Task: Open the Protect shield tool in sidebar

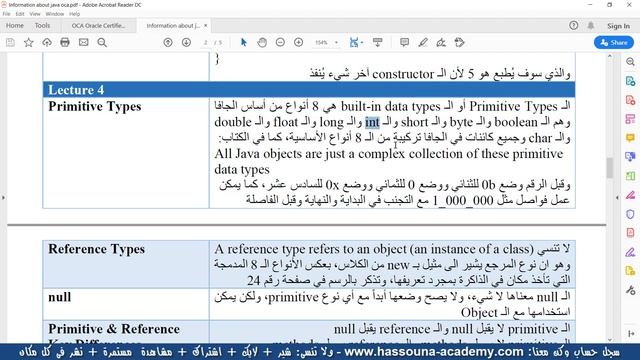Action: tap(630, 214)
